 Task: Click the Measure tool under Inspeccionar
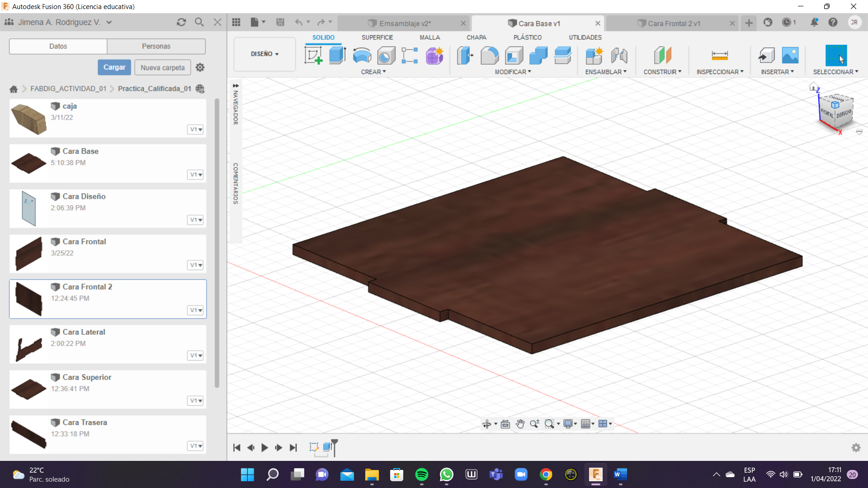coord(719,56)
